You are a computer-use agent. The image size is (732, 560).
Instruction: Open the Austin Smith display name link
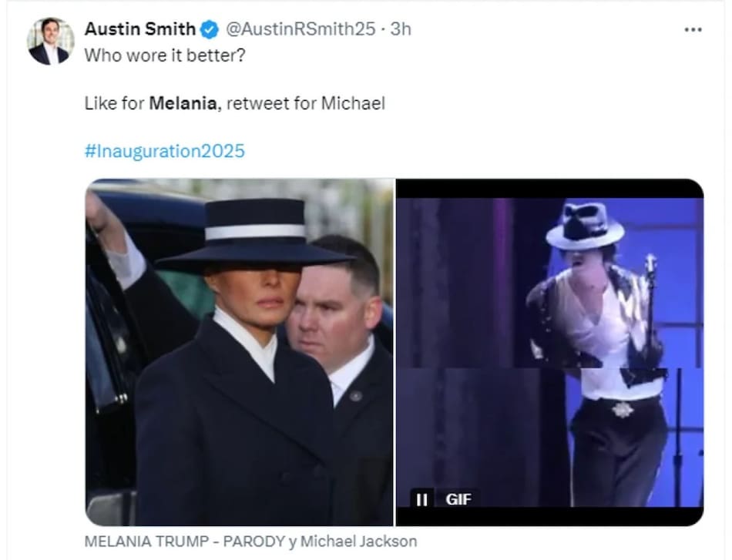click(x=139, y=29)
